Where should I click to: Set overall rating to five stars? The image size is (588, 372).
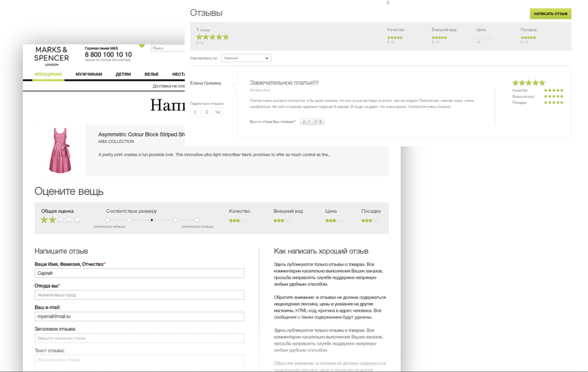tap(77, 220)
